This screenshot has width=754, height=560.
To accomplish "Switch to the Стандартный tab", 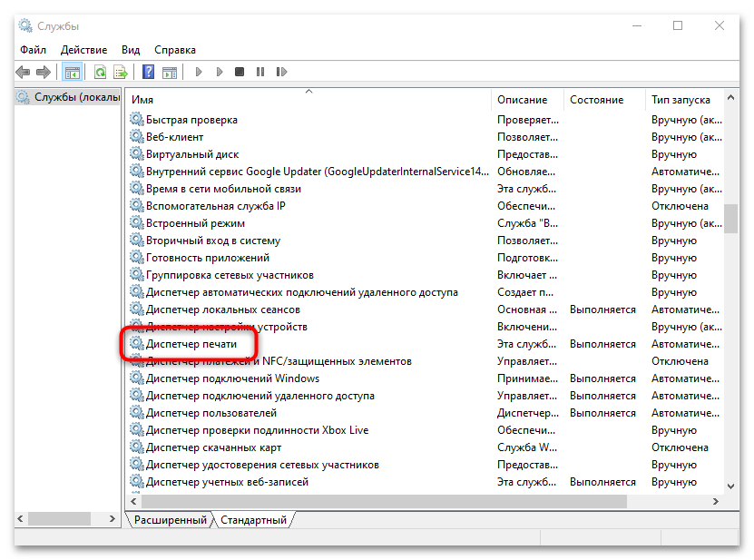I will tap(255, 521).
